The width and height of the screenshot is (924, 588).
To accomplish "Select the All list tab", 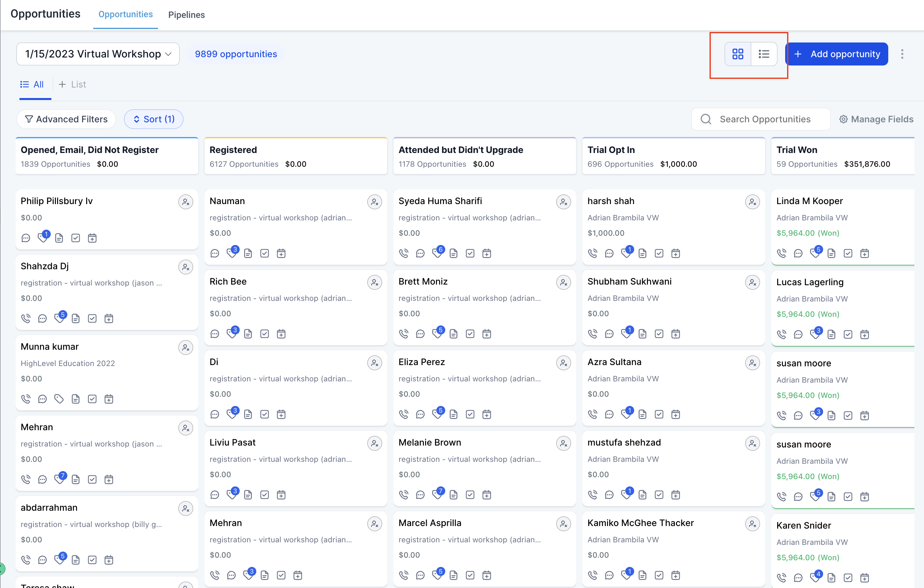I will [32, 85].
